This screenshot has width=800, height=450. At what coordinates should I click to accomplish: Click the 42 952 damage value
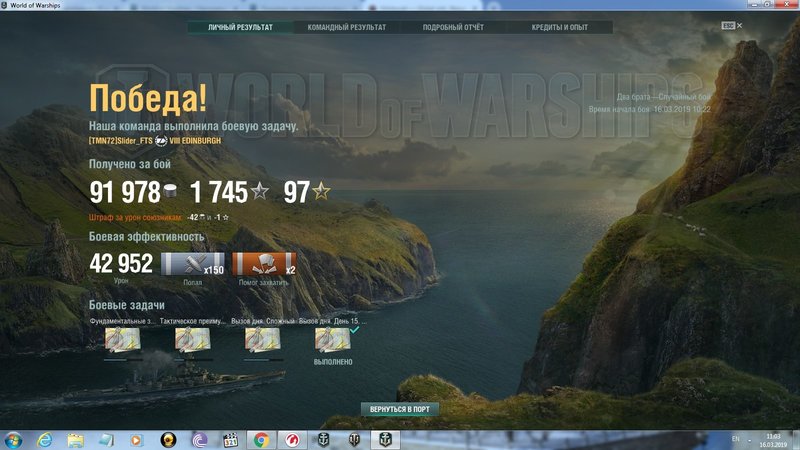[121, 264]
